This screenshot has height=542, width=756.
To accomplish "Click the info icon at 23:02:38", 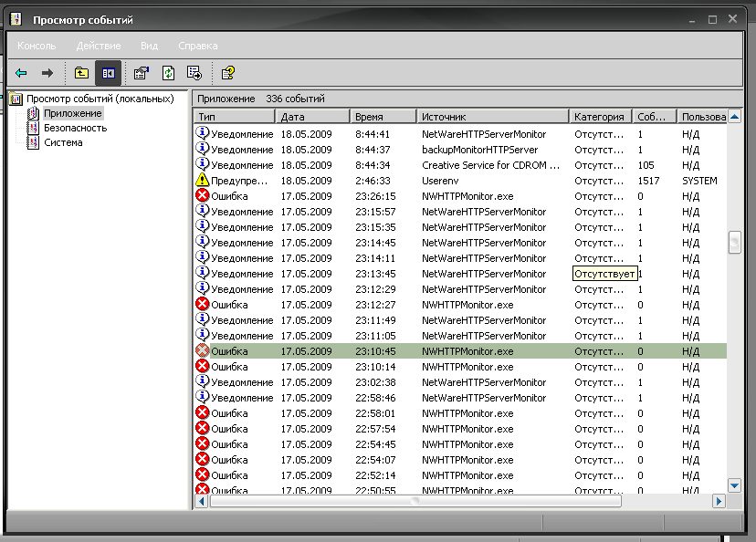I will coord(202,381).
